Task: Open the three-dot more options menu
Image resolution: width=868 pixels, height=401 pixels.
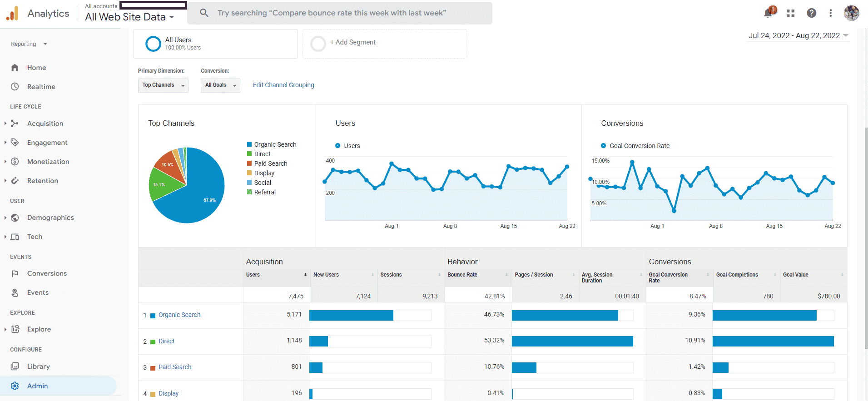Action: point(830,13)
